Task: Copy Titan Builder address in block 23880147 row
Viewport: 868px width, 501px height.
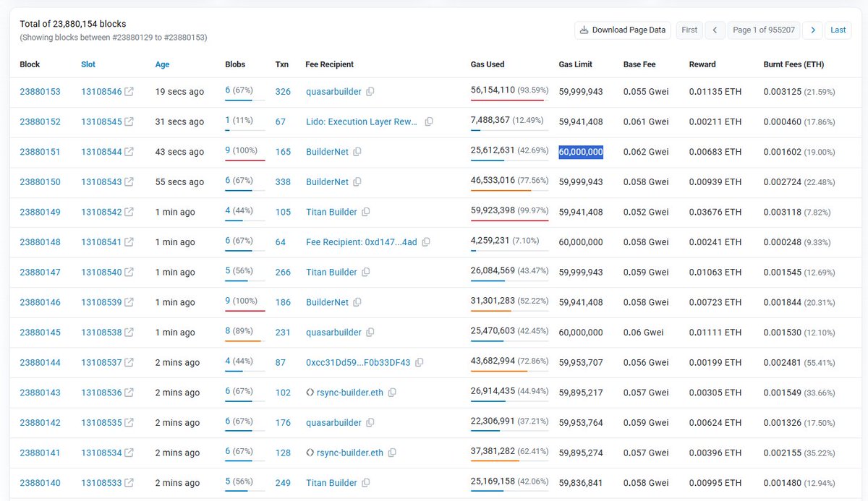Action: click(365, 273)
